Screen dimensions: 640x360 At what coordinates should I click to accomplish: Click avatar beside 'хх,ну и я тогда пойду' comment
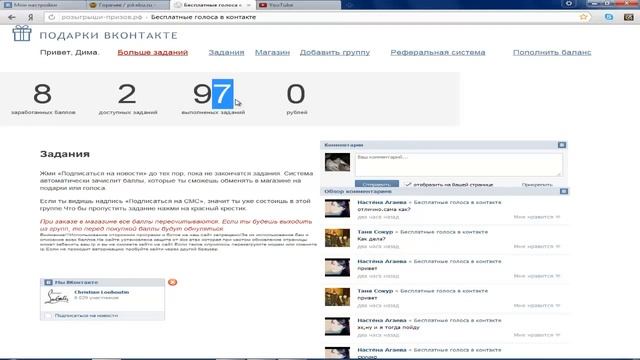[337, 327]
